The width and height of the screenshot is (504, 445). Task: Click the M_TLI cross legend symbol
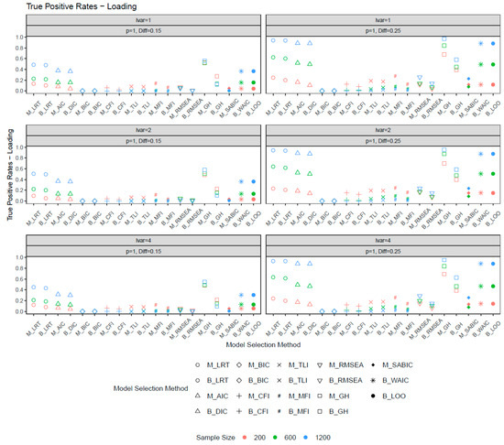(x=279, y=365)
